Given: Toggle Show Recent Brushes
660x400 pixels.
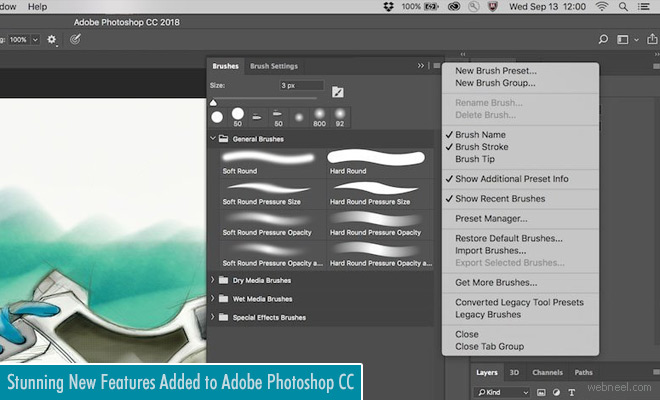Looking at the screenshot, I should point(500,199).
